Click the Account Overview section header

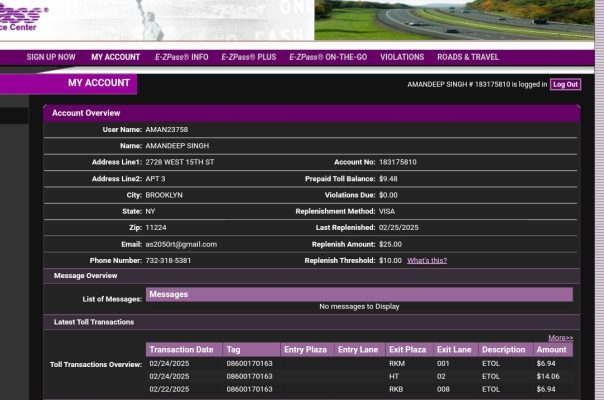click(x=86, y=113)
